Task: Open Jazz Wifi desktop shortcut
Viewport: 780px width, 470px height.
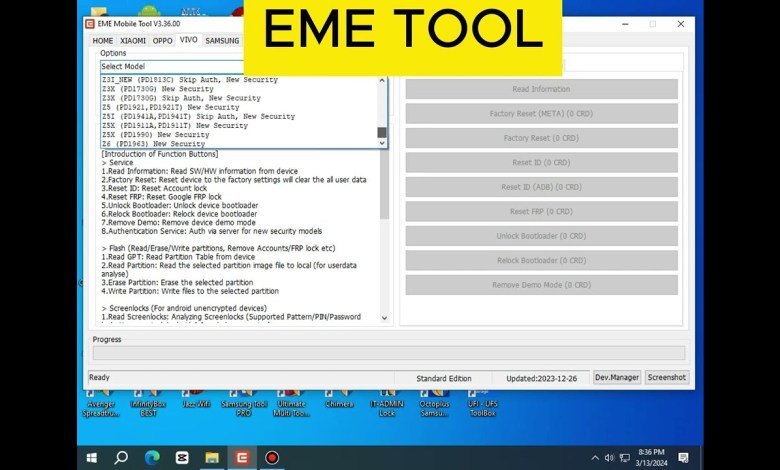Action: (x=196, y=400)
